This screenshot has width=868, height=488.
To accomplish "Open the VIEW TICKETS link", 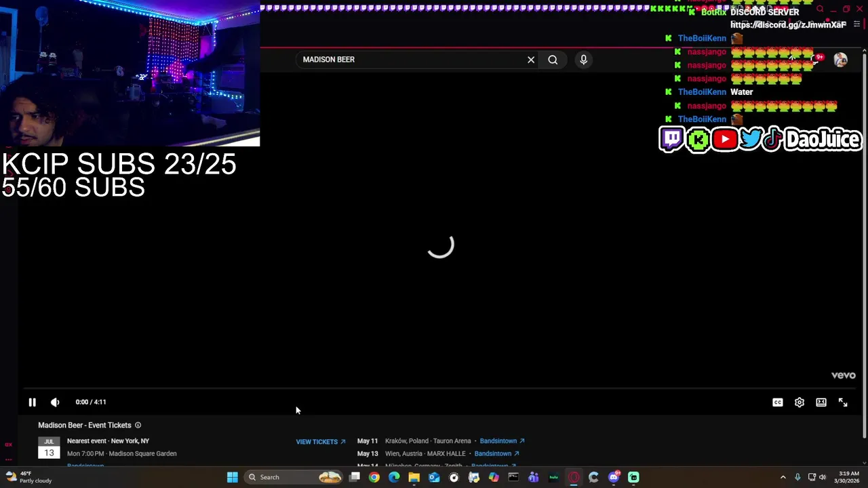I will click(321, 442).
